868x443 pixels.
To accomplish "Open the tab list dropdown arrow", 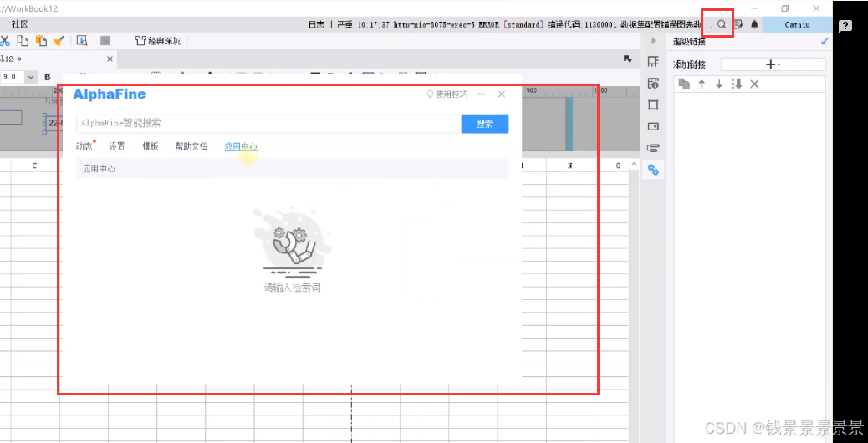I will click(x=628, y=59).
